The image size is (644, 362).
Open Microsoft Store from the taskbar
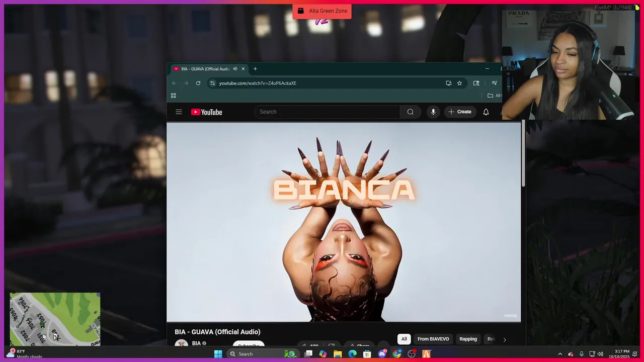click(367, 354)
